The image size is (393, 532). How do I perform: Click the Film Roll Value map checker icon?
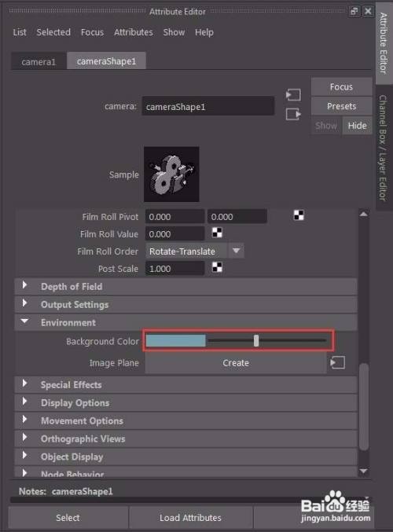[217, 233]
